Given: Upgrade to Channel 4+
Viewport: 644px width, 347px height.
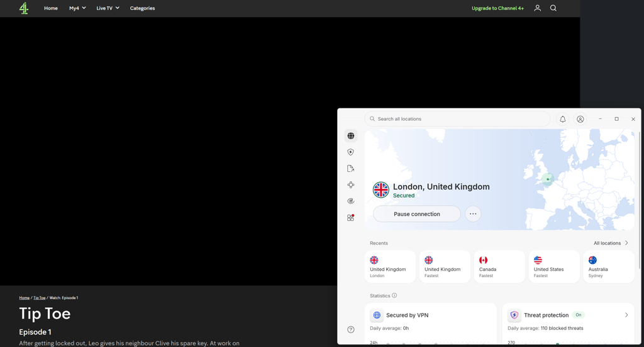Looking at the screenshot, I should (498, 8).
